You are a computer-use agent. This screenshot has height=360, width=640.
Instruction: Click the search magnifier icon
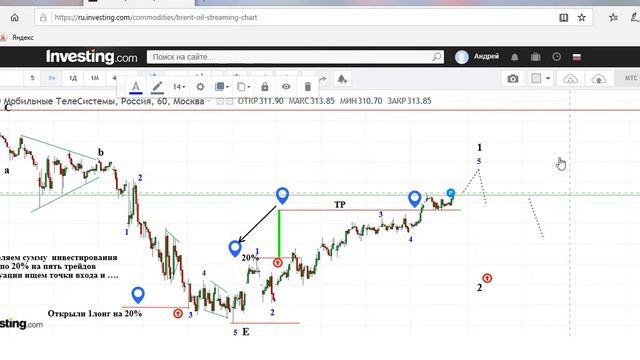pyautogui.click(x=437, y=57)
